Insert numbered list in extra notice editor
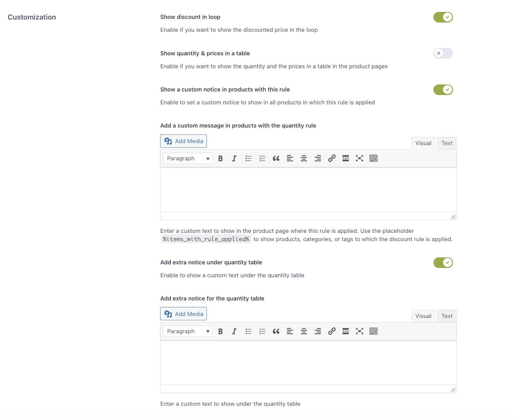 coord(262,332)
